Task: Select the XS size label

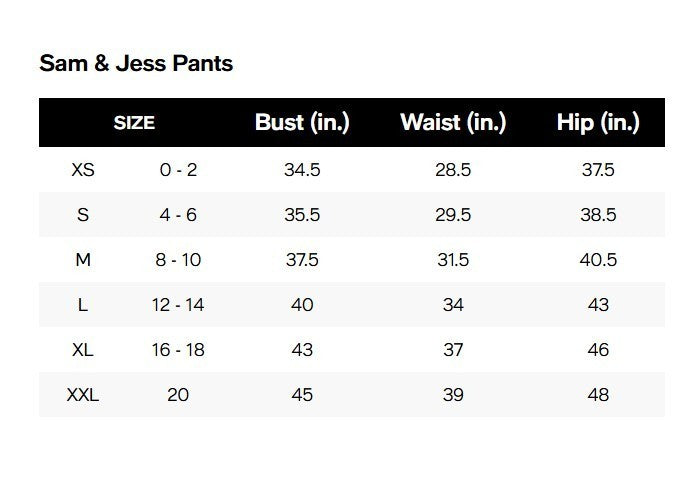Action: click(83, 170)
